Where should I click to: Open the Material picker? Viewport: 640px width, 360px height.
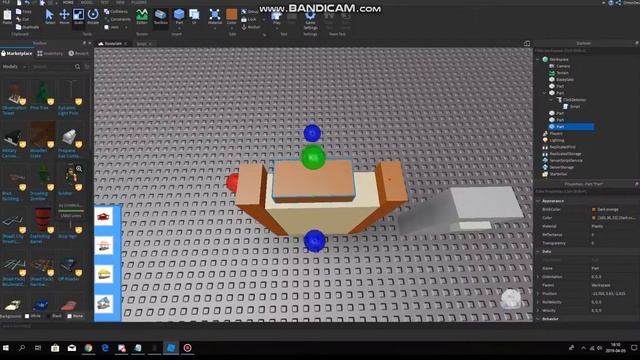coord(215,16)
